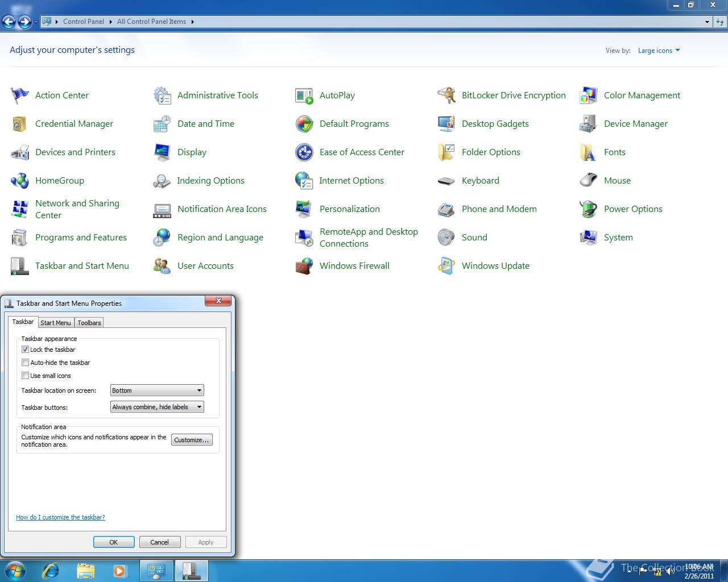Open the AutoPlay icon
The width and height of the screenshot is (728, 582).
(304, 95)
